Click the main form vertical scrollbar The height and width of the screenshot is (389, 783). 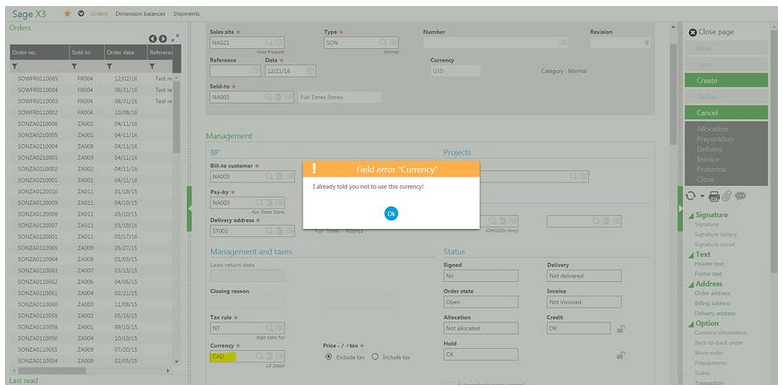(673, 94)
